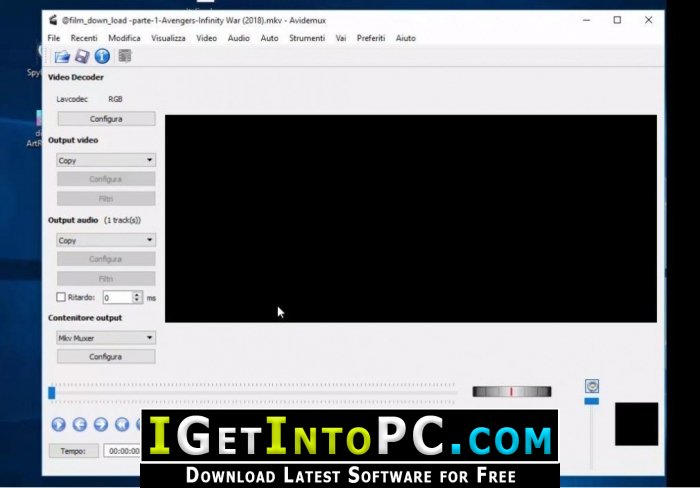Save video using the floppy disk icon
The image size is (700, 488).
pyautogui.click(x=82, y=56)
